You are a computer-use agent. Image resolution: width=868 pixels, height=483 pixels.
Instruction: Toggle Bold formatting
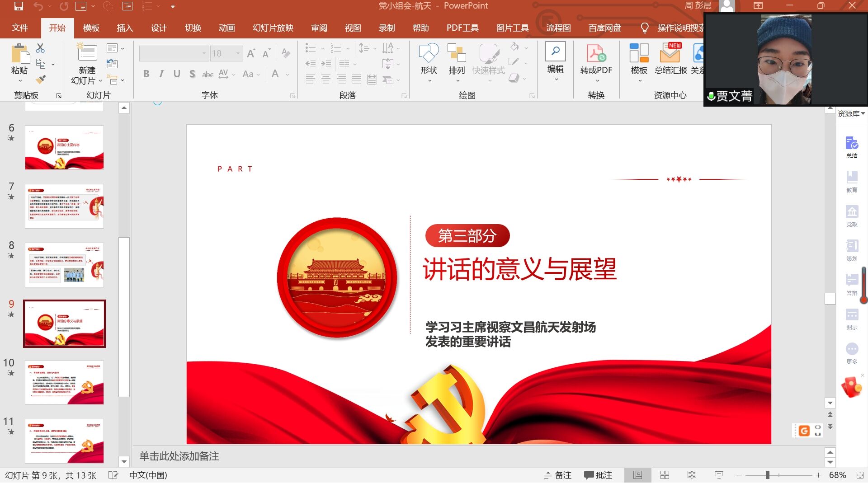pyautogui.click(x=146, y=74)
